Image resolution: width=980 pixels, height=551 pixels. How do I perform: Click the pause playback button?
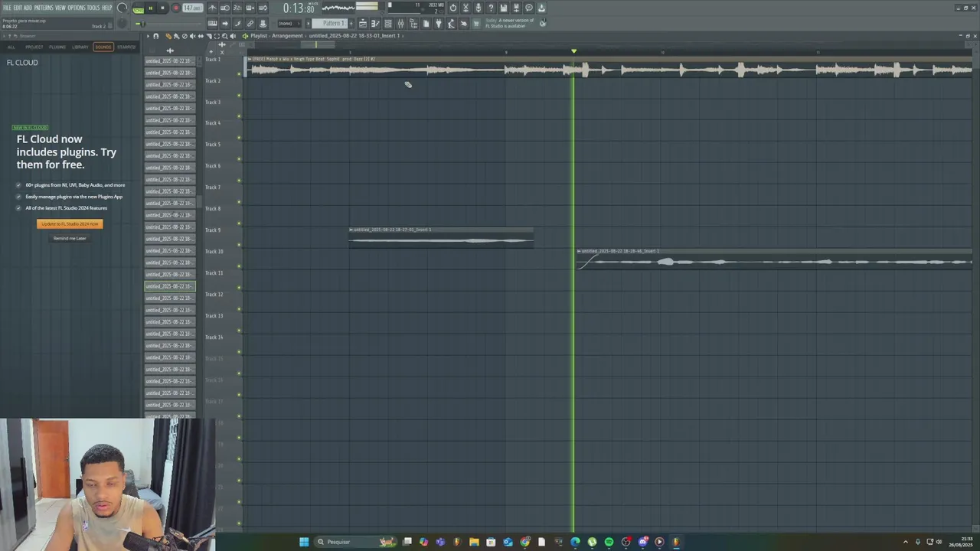[150, 8]
